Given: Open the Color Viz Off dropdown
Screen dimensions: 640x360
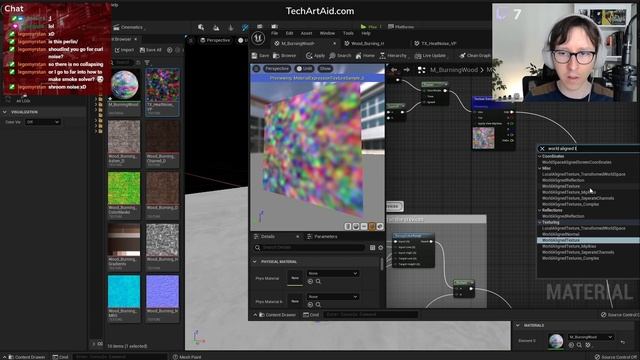Looking at the screenshot, I should pyautogui.click(x=42, y=122).
